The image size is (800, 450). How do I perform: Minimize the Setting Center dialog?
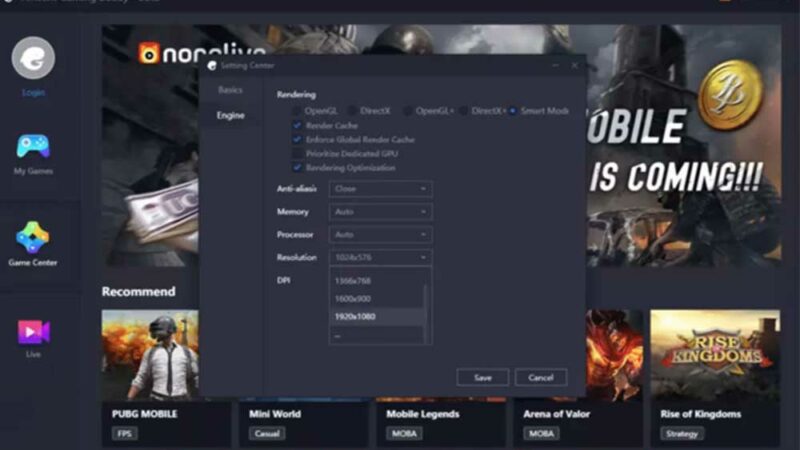pyautogui.click(x=555, y=65)
